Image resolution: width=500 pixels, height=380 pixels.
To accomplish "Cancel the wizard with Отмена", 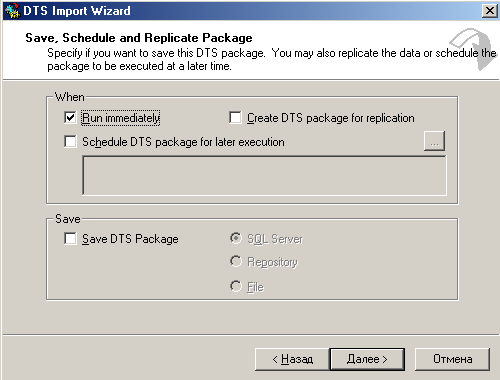I will (x=452, y=359).
